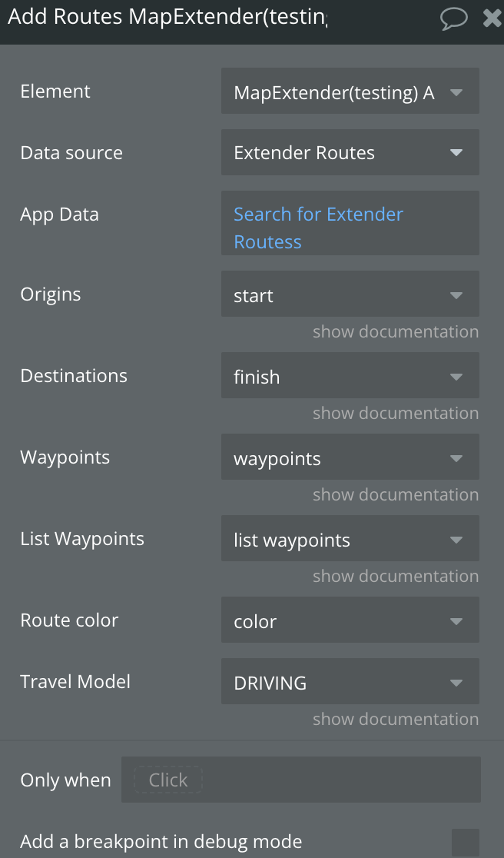
Task: Open the comment bubble icon
Action: [454, 18]
